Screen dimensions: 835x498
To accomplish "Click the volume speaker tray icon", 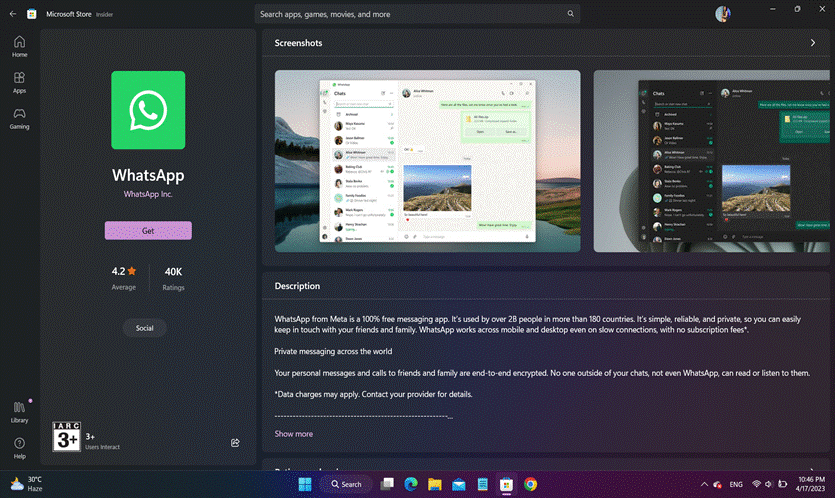I will coord(769,484).
